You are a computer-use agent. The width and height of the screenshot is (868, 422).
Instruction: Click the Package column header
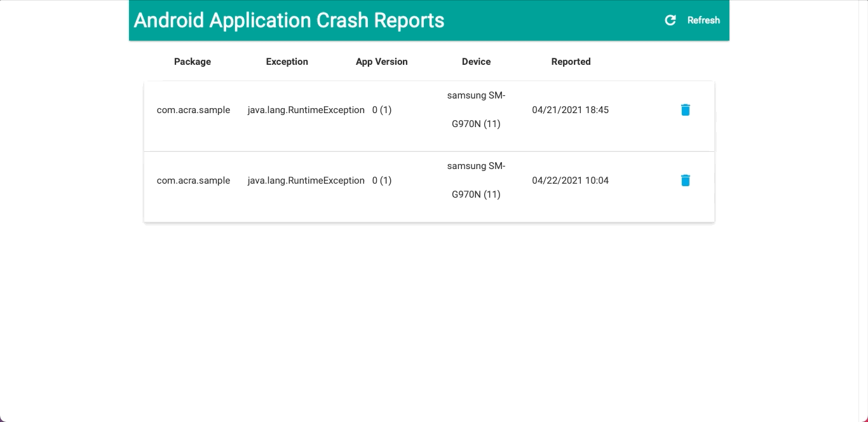pos(193,62)
